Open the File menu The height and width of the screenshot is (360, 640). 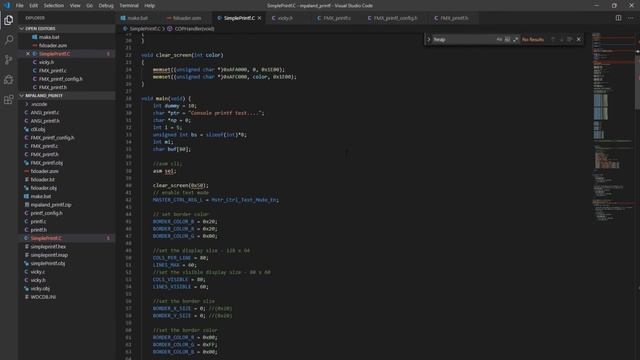tap(20, 6)
